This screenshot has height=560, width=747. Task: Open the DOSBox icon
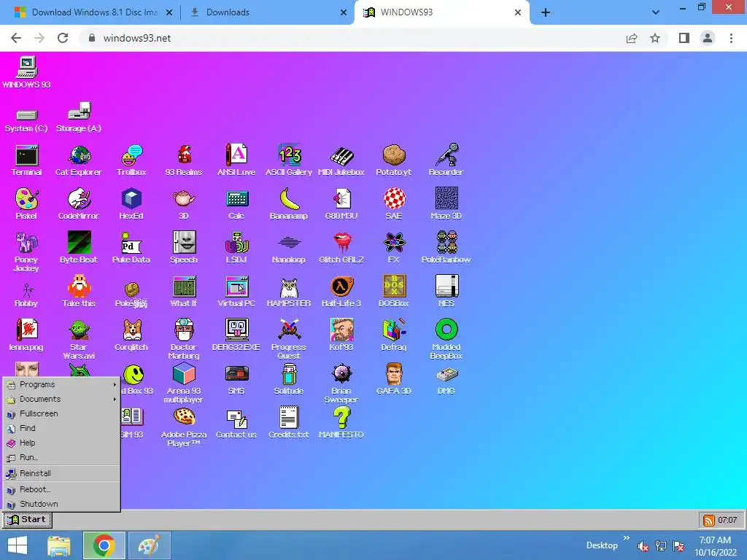(393, 292)
